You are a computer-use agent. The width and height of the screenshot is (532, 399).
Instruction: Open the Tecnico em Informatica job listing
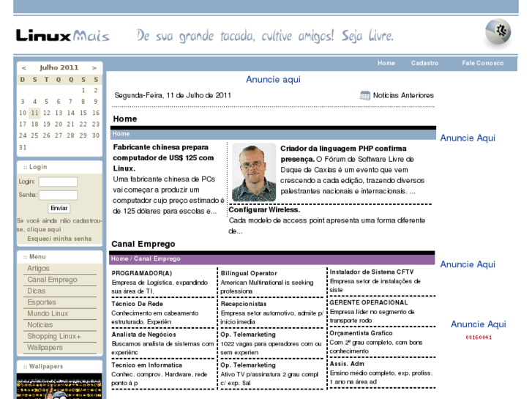[x=147, y=365]
